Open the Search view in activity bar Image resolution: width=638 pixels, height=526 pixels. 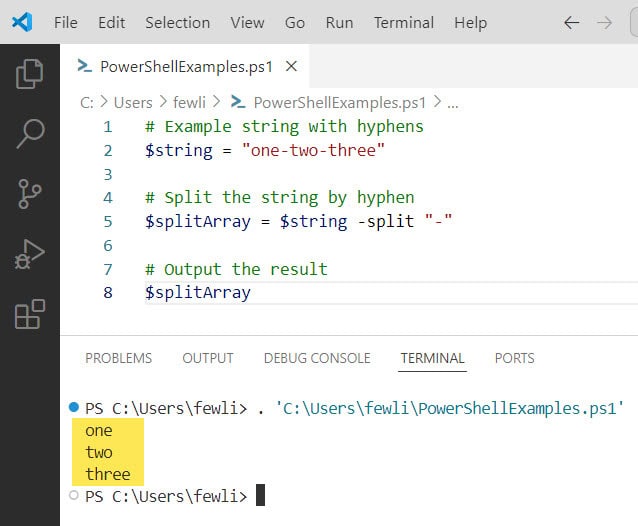pyautogui.click(x=30, y=133)
